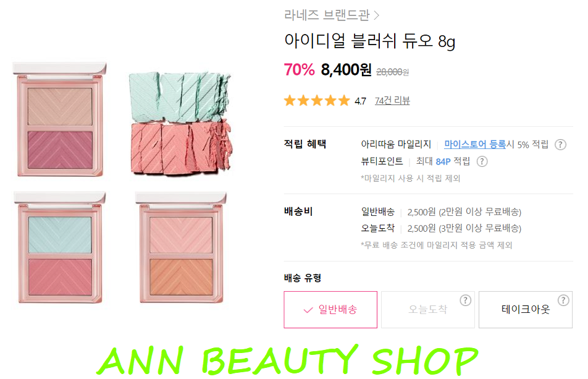
Task: Click the 4.7 rating score
Action: pyautogui.click(x=360, y=101)
